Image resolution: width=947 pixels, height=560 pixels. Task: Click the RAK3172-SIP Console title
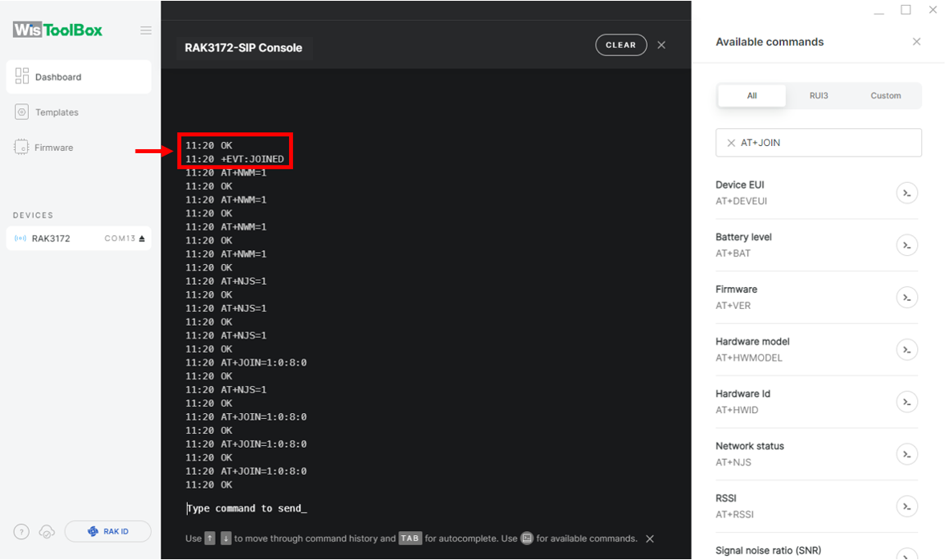coord(243,47)
